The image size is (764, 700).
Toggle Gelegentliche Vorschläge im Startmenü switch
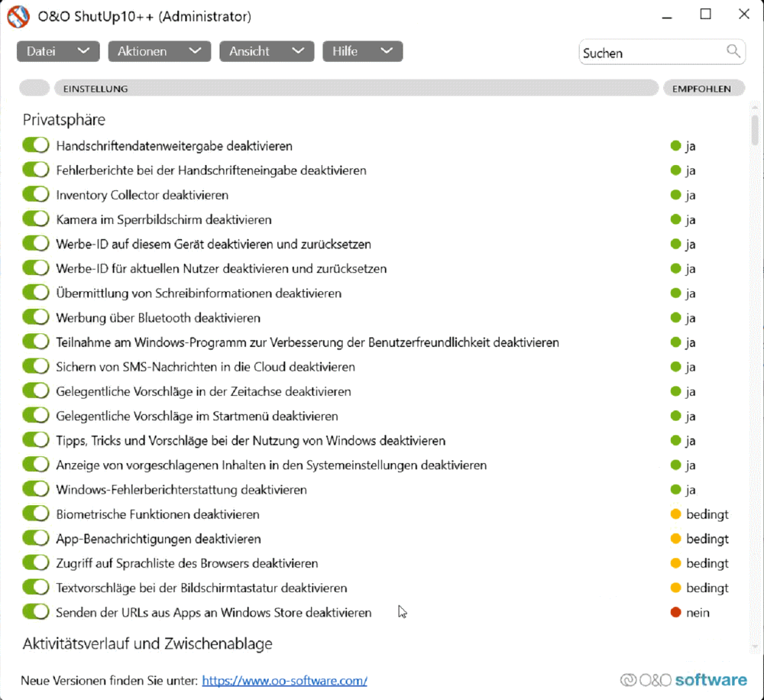tap(36, 415)
